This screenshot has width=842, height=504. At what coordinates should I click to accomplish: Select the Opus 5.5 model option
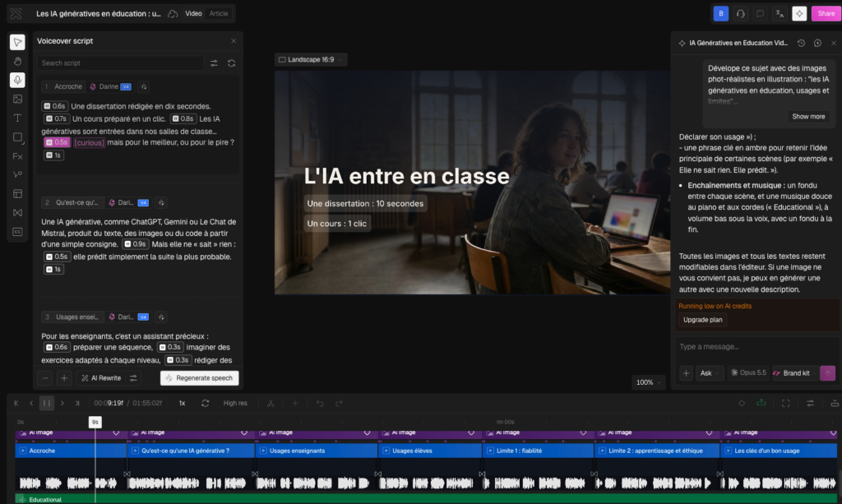point(748,373)
